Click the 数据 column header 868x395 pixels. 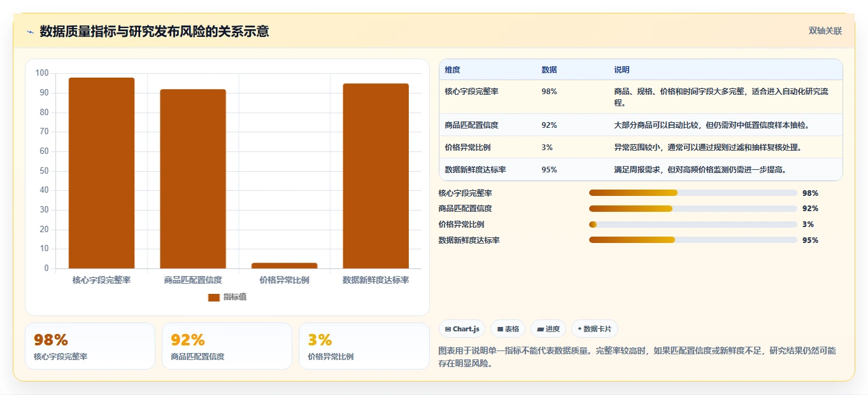point(550,70)
